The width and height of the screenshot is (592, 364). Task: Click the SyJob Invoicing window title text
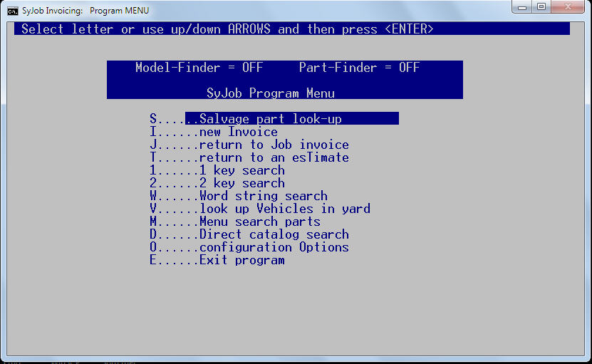click(85, 11)
